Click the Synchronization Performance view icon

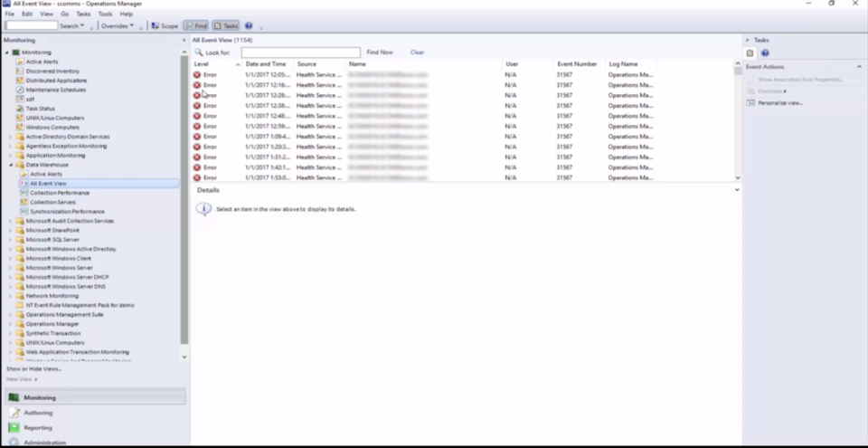point(24,212)
